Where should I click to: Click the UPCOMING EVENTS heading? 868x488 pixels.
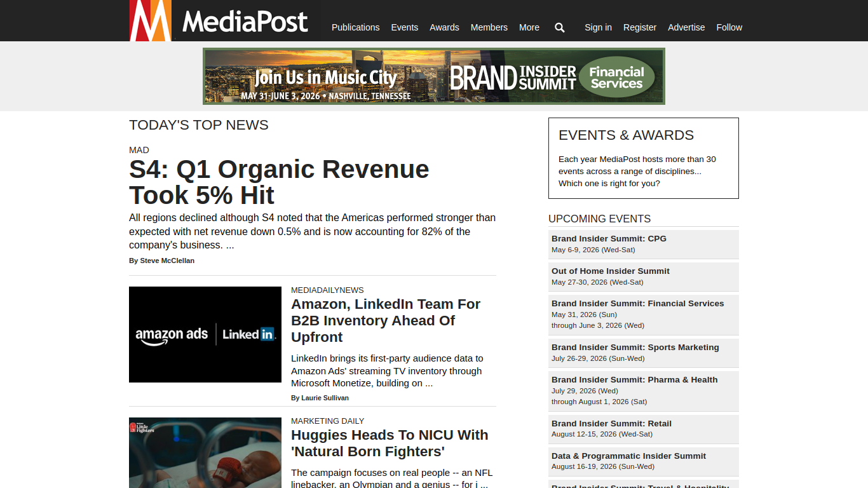599,219
